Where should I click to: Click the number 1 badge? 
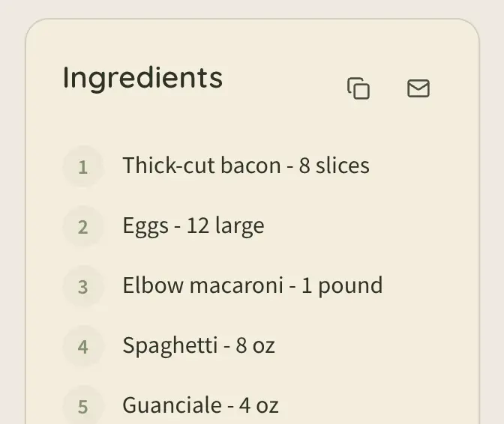[x=82, y=166]
